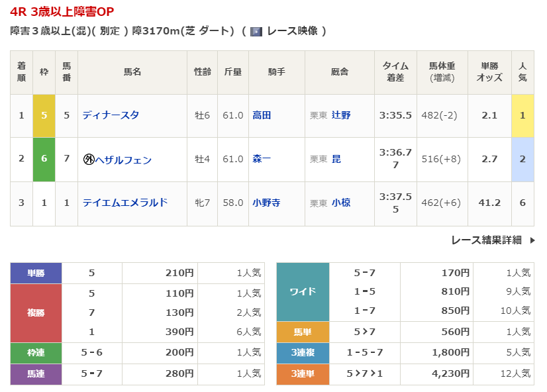Click the arrow beside レース結果詳細

[532, 240]
